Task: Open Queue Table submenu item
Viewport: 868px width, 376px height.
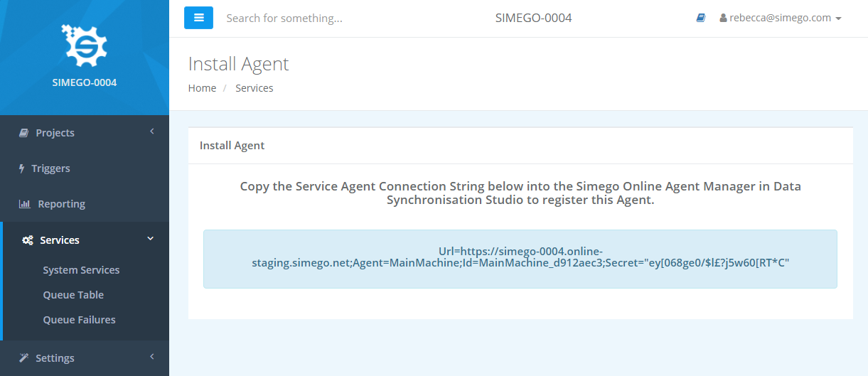Action: (73, 295)
